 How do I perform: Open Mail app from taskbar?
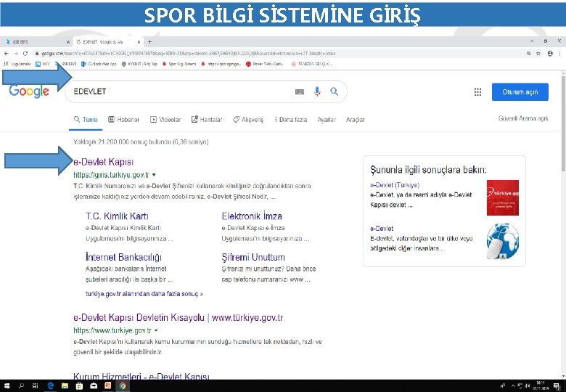[x=94, y=385]
